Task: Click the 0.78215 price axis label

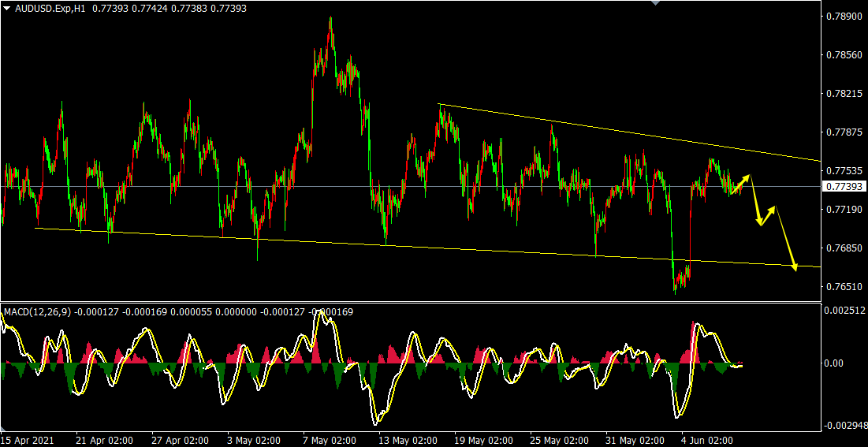Action: tap(844, 94)
